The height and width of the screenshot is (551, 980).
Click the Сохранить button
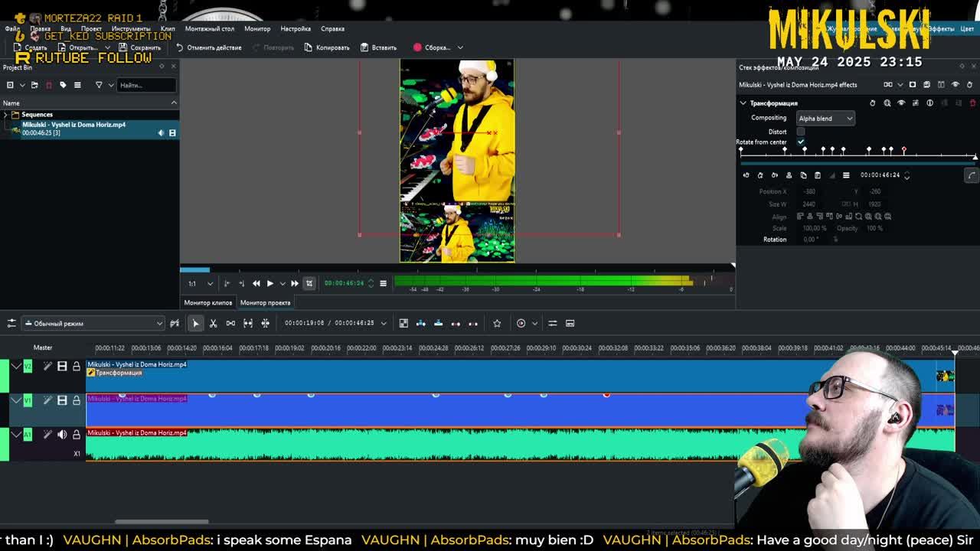coord(139,47)
